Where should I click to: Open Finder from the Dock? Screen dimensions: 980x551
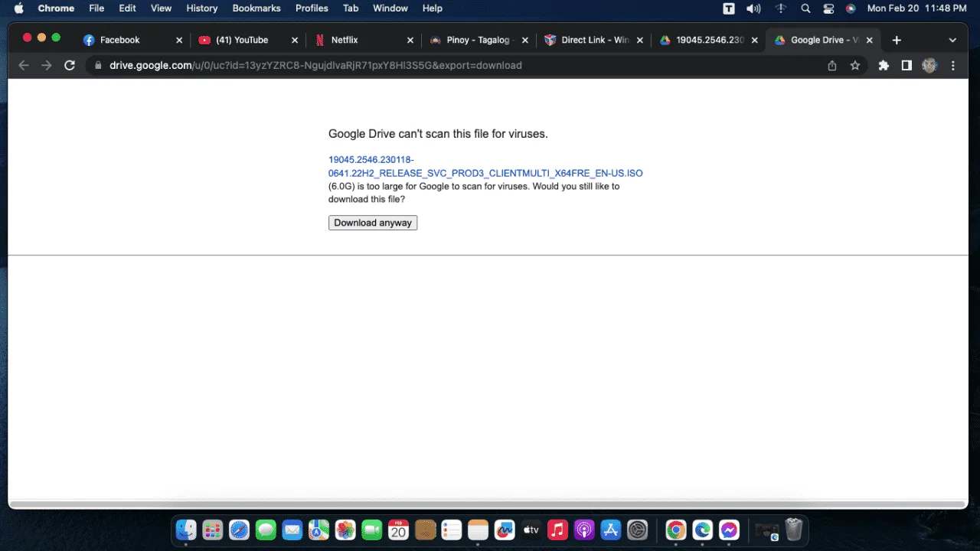coord(186,530)
